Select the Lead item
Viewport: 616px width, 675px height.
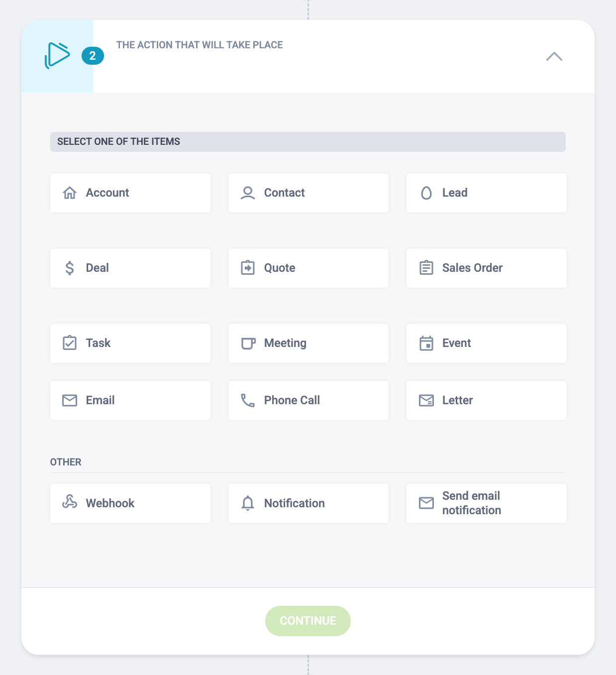[487, 193]
